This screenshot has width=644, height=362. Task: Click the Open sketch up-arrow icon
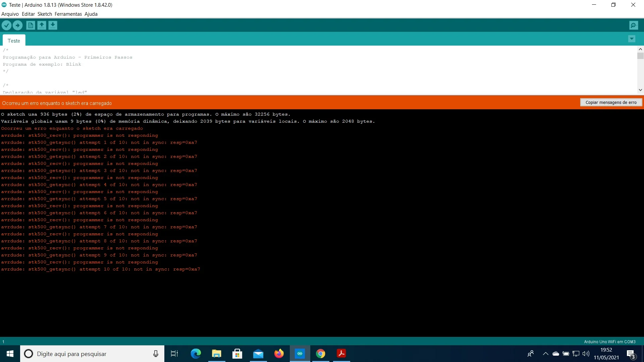[x=42, y=25]
